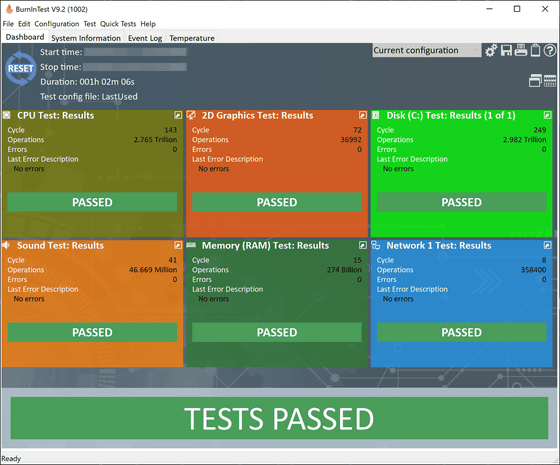Open the Quick Tests menu

(x=118, y=24)
